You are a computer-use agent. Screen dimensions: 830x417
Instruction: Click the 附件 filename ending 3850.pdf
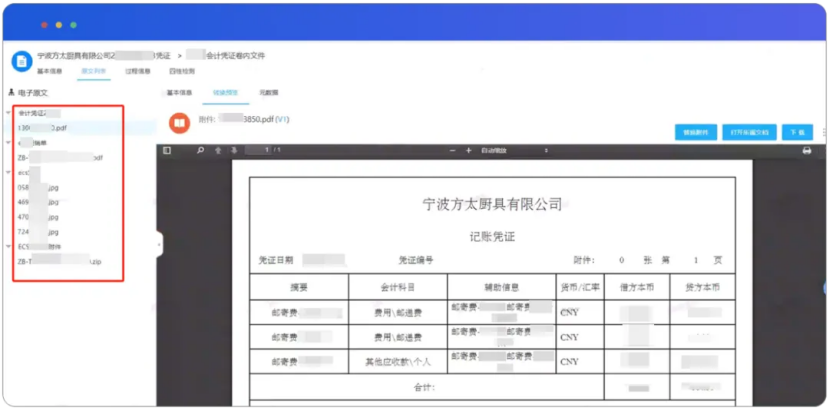click(x=244, y=120)
